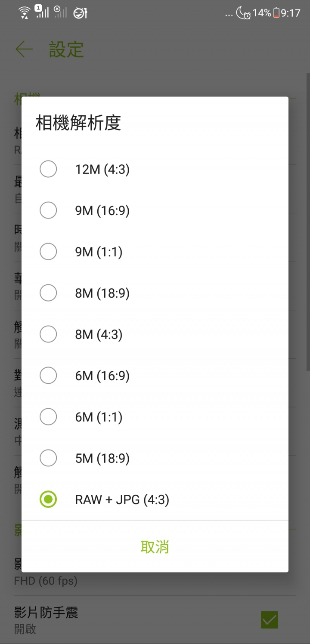Tap the 取消 cancel button
This screenshot has width=310, height=644.
click(x=155, y=547)
